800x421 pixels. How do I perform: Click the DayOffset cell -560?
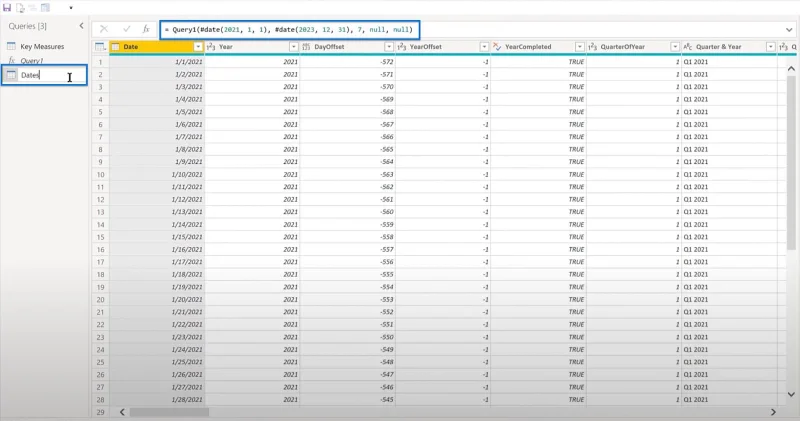[347, 212]
